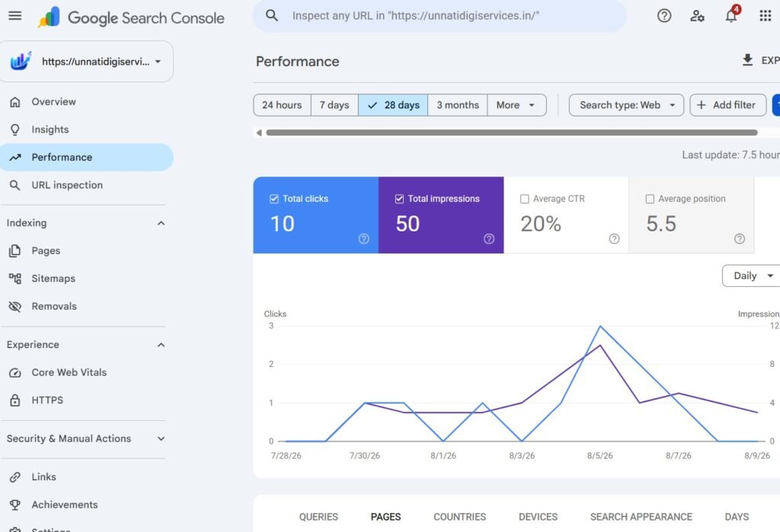Click the property favicon in site selector
The image size is (780, 532).
coord(21,61)
